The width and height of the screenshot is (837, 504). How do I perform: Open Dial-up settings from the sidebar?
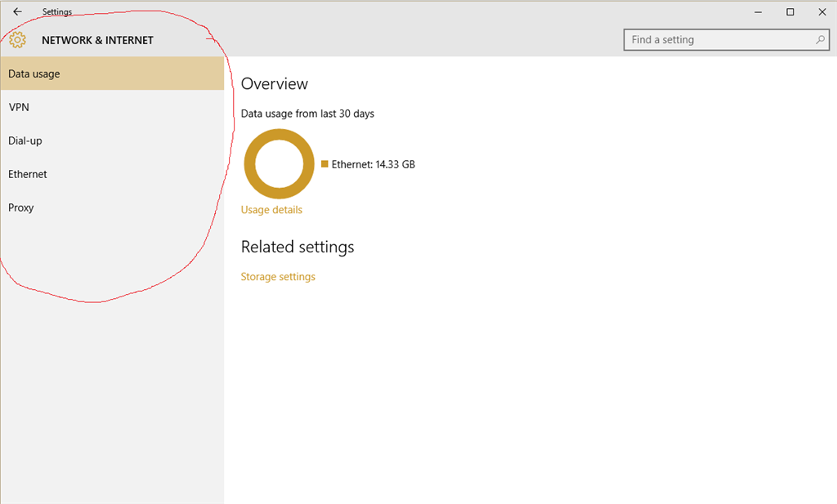click(25, 140)
